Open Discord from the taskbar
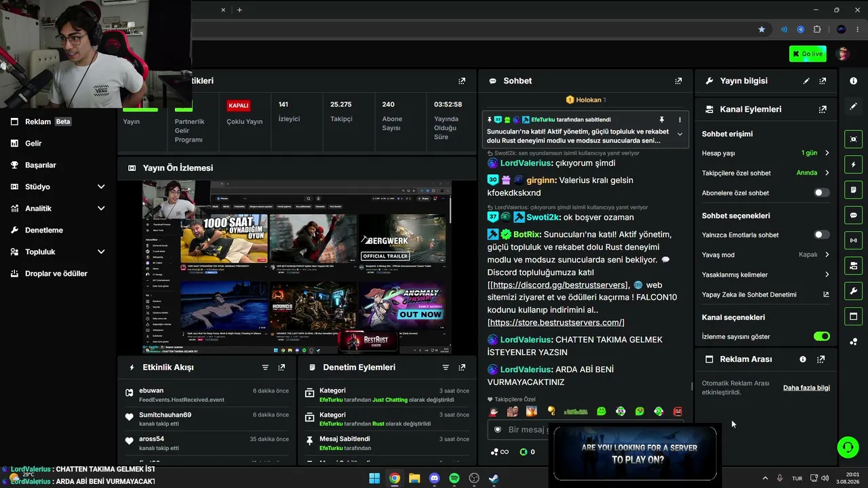Image resolution: width=868 pixels, height=488 pixels. pyautogui.click(x=435, y=479)
